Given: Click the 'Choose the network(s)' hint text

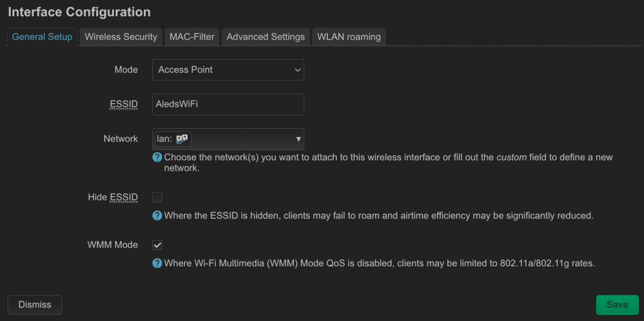Looking at the screenshot, I should [389, 163].
